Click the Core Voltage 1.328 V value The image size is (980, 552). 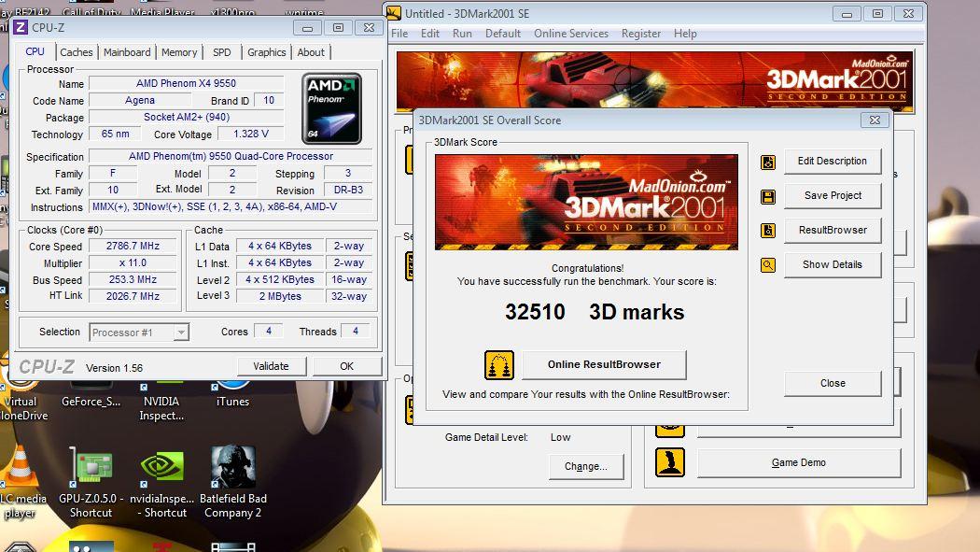[251, 134]
